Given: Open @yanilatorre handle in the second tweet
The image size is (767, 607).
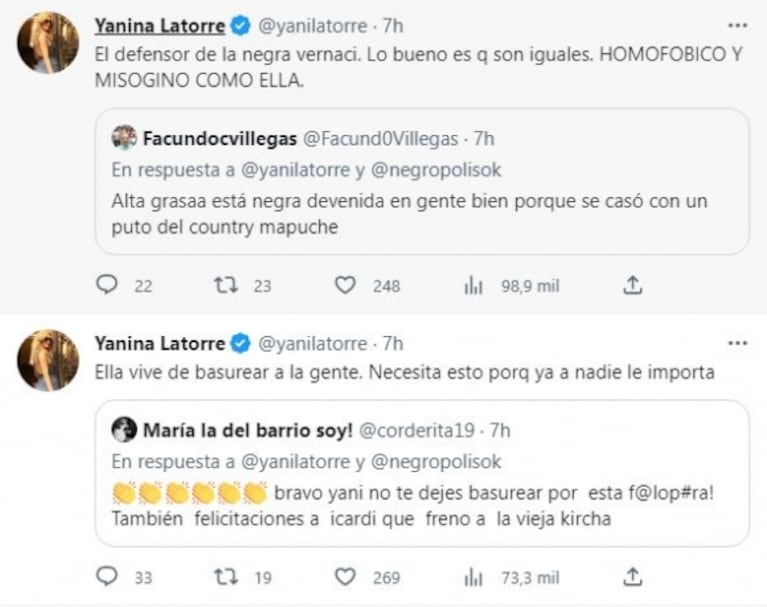Looking at the screenshot, I should [x=311, y=343].
